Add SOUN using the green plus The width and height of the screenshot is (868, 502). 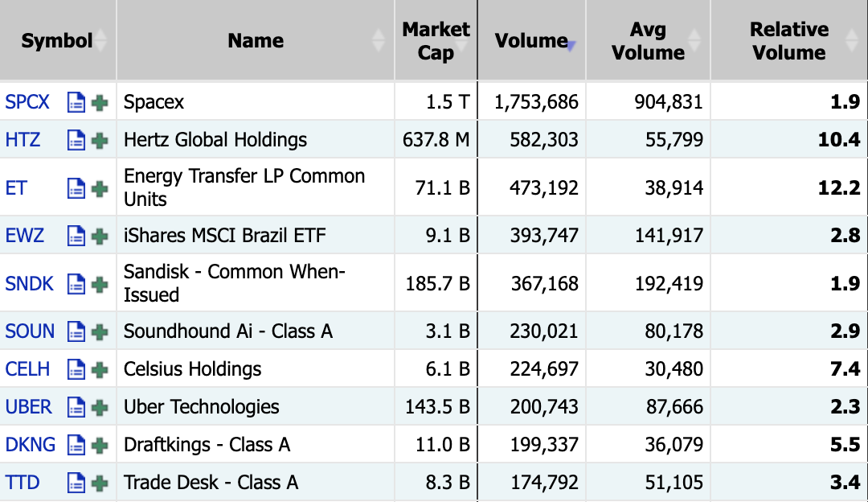(x=100, y=332)
